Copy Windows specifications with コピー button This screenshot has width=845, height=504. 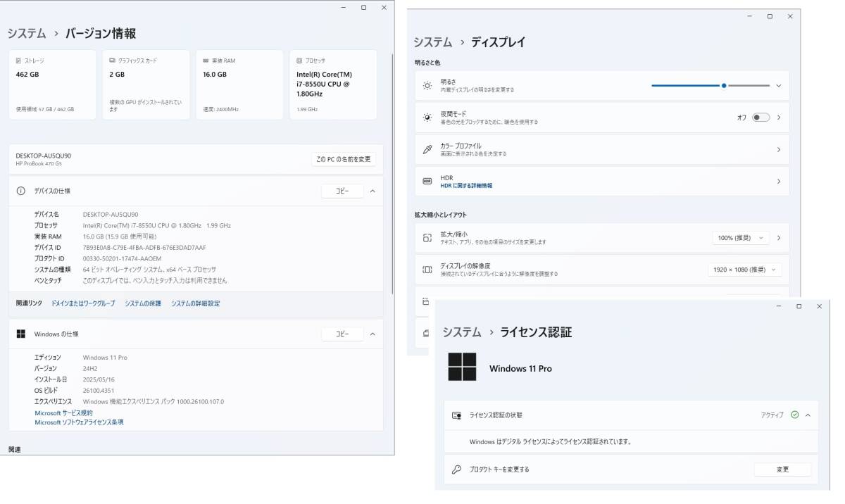(342, 334)
